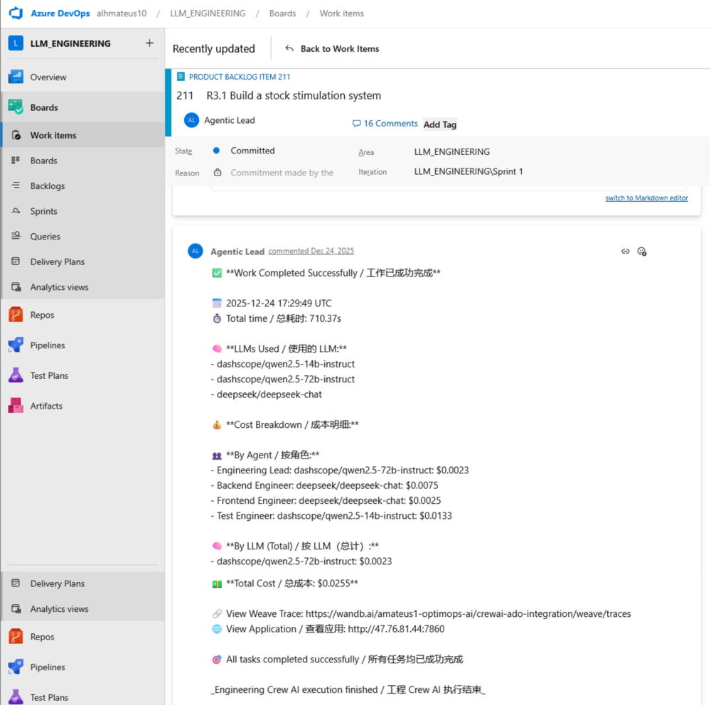728x705 pixels.
Task: Click the back arrow icon beside Back to Work Items
Action: tap(289, 48)
